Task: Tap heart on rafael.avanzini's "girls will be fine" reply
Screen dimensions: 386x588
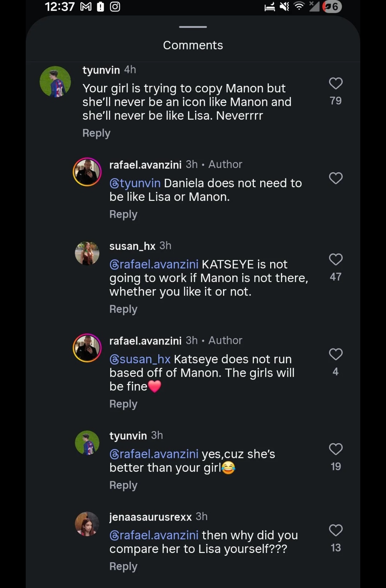Action: click(336, 354)
